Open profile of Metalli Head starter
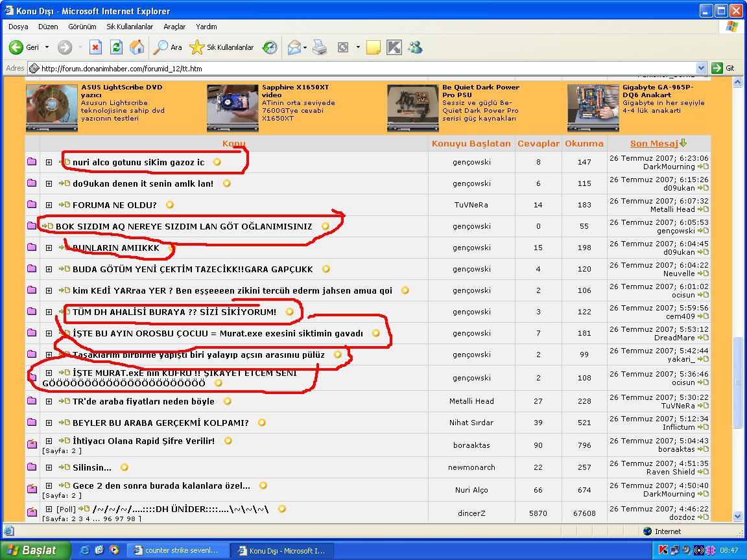This screenshot has height=560, width=747. click(x=471, y=401)
